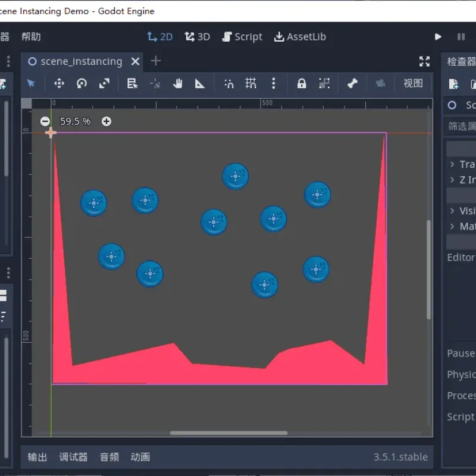This screenshot has width=476, height=476.
Task: Open the 帮助 menu
Action: tap(31, 37)
